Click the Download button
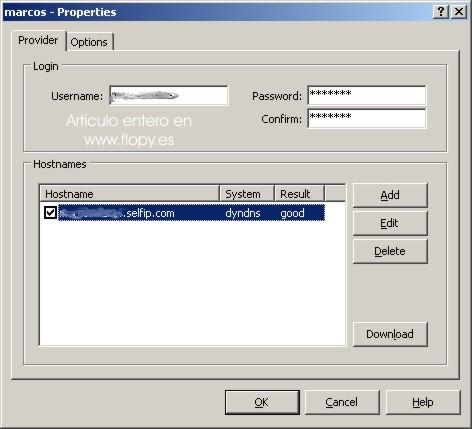Viewport: 472px width, 429px height. tap(390, 334)
